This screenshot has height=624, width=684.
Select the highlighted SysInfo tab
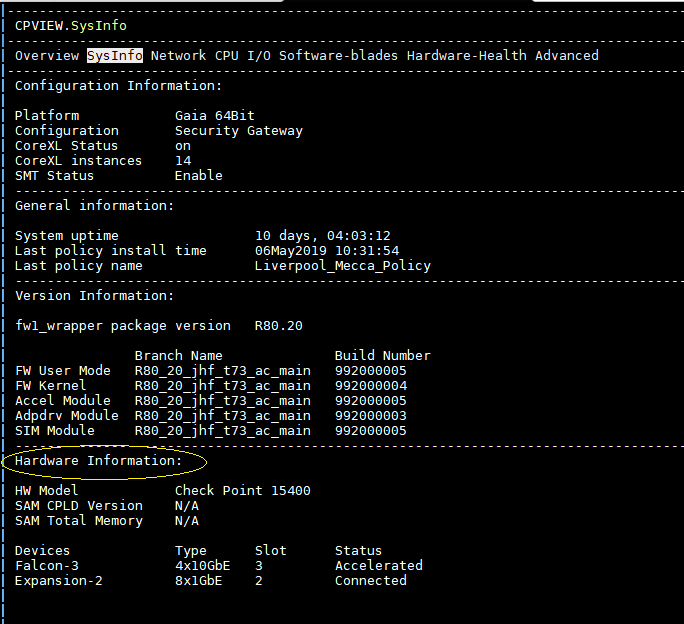pyautogui.click(x=115, y=56)
